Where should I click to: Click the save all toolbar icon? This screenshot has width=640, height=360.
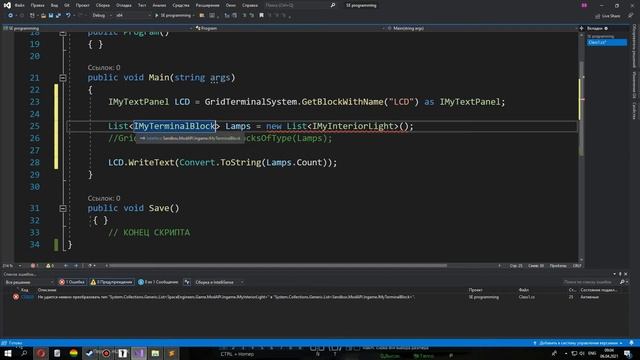[58, 16]
